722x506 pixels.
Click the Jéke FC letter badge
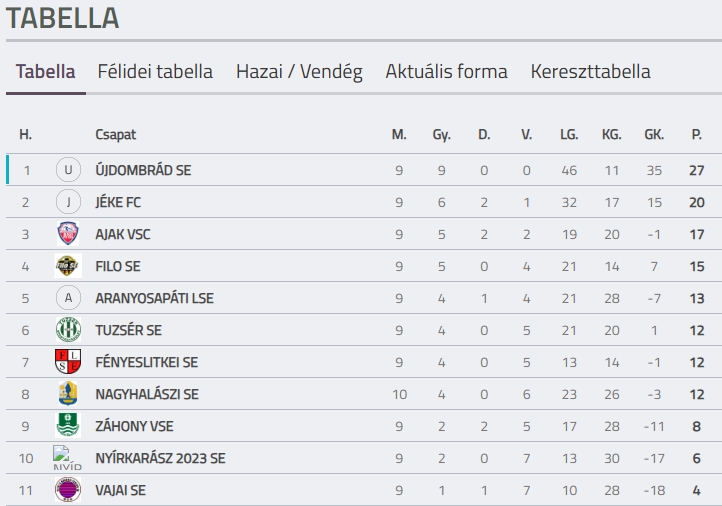click(x=68, y=202)
